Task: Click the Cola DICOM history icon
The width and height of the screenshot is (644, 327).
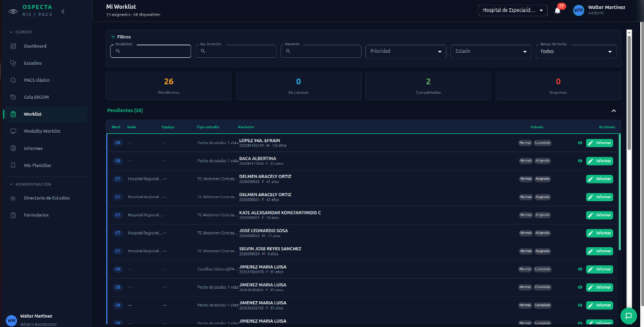Action: (x=13, y=97)
